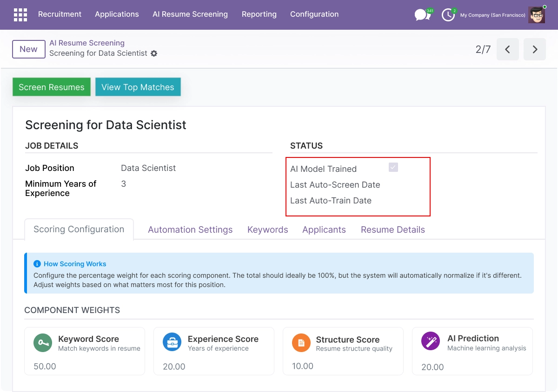Open My Company (San Francisco) switcher
Viewport: 558px width, 392px height.
[493, 15]
